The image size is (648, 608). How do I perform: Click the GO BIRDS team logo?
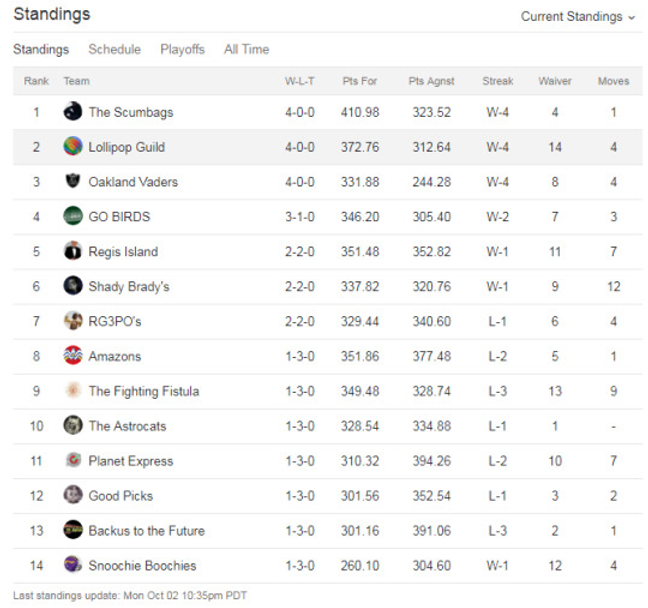point(73,216)
